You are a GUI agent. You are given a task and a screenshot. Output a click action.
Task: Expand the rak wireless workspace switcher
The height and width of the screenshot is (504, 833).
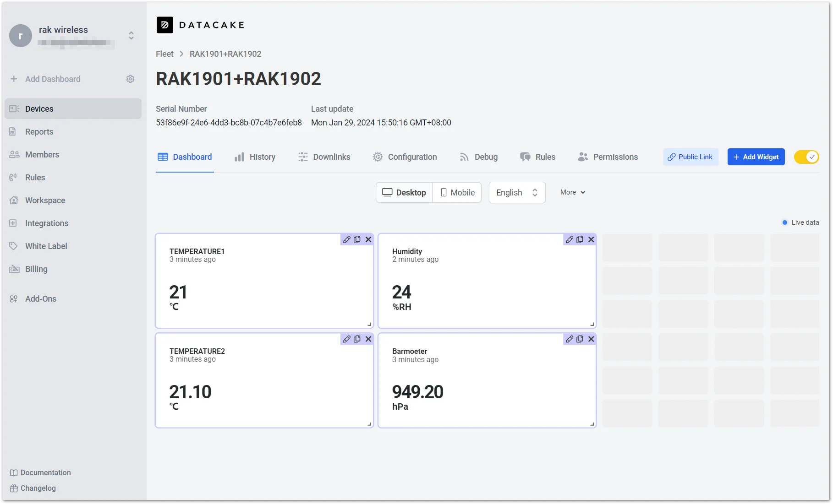tap(131, 36)
